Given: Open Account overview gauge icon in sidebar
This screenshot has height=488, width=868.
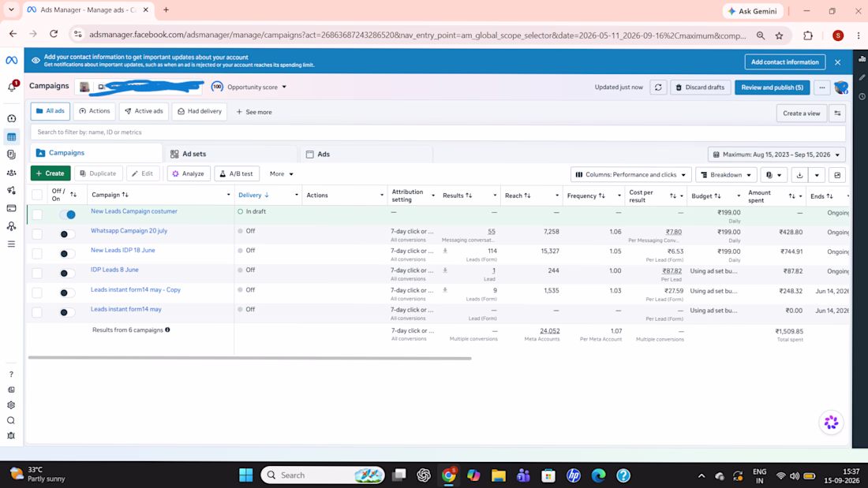Looking at the screenshot, I should point(12,118).
